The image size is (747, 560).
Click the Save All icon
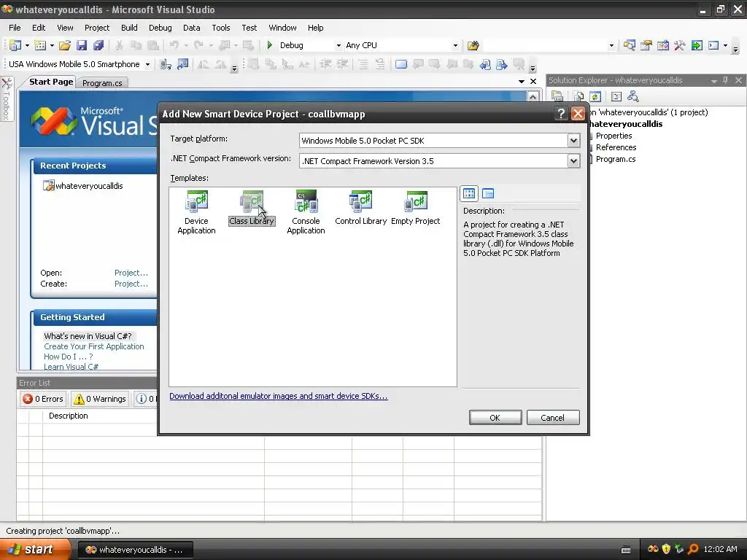tap(98, 45)
